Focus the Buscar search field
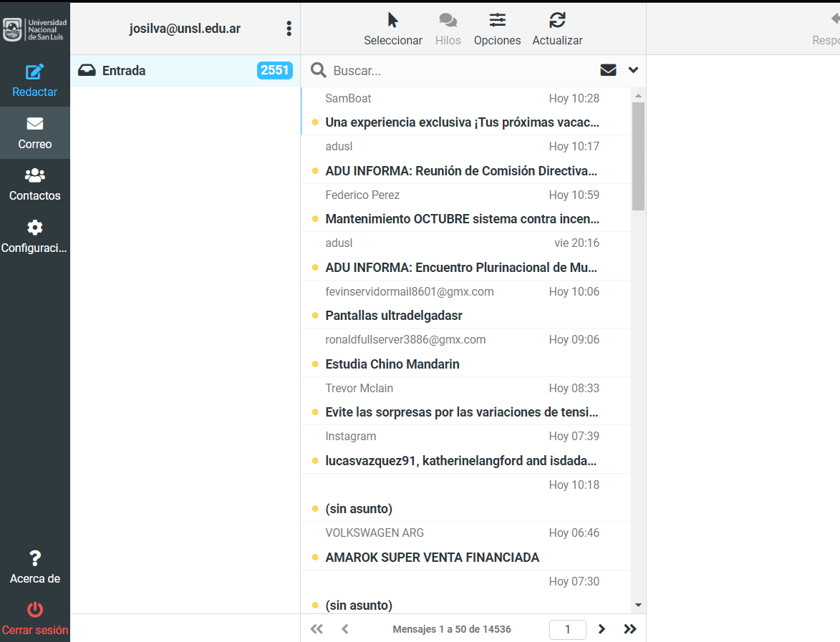Screen dimensions: 840x642 click(x=460, y=71)
